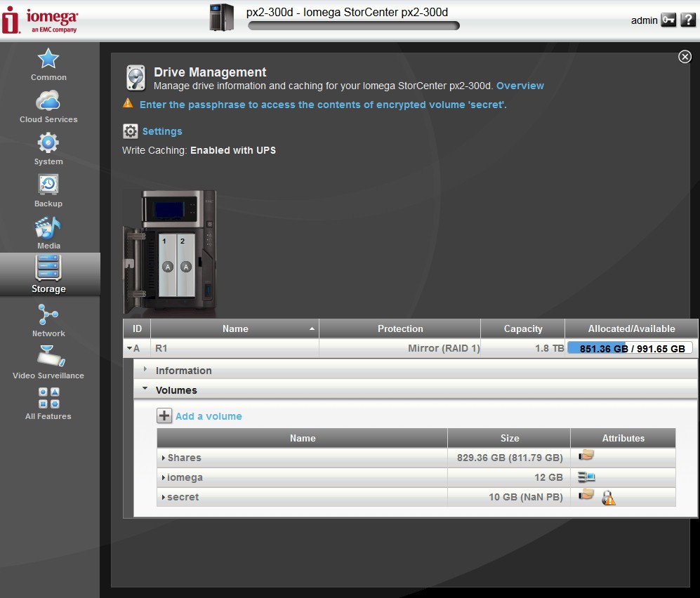
Task: Click Enabled with UPS write caching value
Action: click(233, 150)
